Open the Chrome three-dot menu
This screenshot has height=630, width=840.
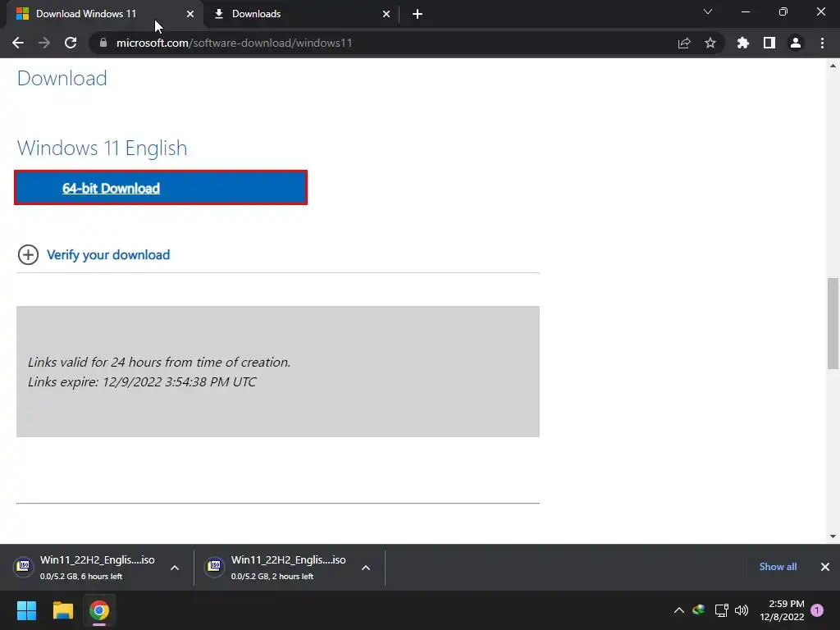pos(822,43)
